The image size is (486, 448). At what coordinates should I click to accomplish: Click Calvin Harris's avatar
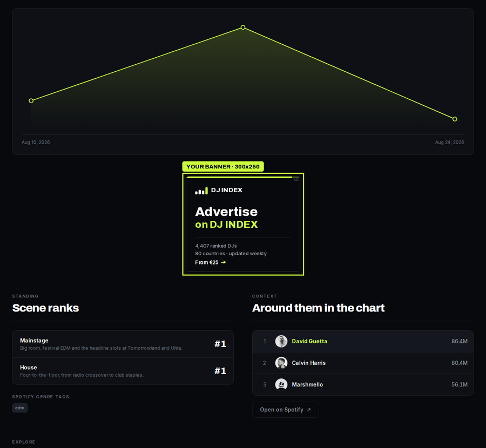281,363
